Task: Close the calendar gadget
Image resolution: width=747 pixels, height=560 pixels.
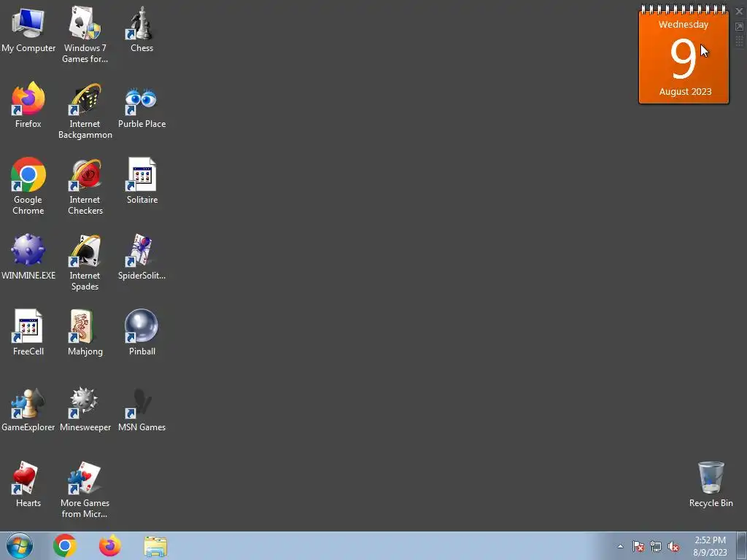Action: [740, 12]
